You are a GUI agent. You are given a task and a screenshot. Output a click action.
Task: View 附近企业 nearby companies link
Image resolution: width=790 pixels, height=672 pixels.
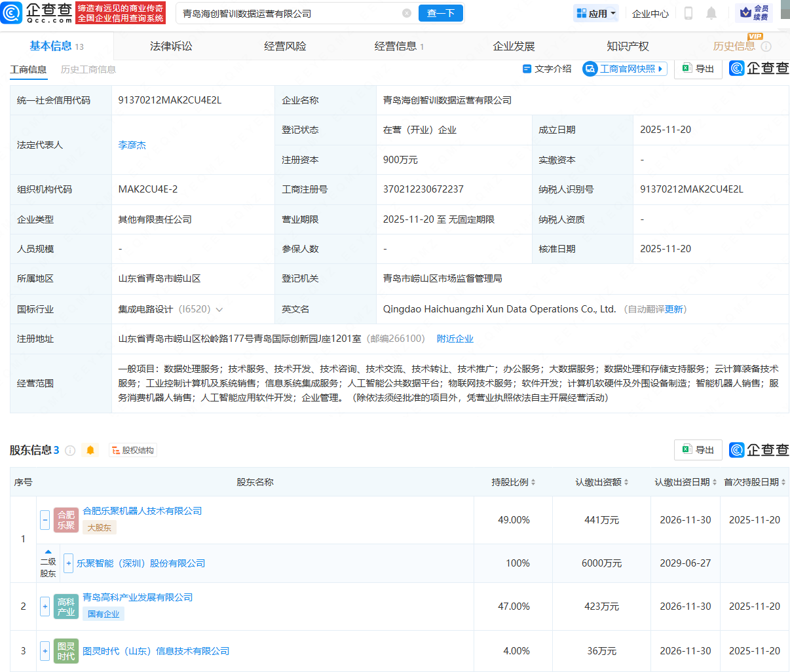tap(455, 338)
